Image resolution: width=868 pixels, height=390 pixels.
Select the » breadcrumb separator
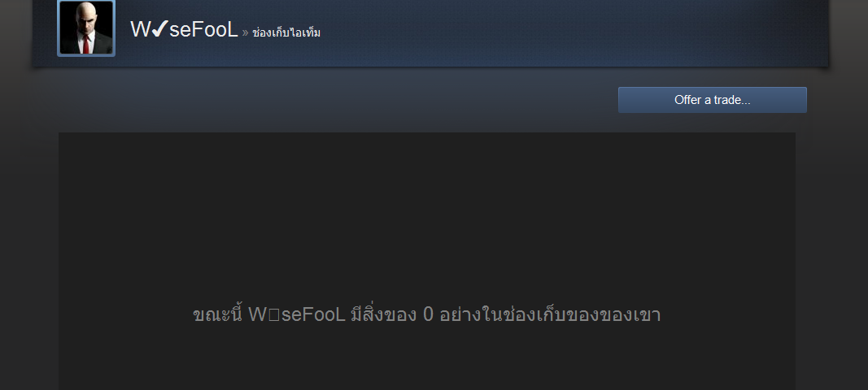[x=245, y=33]
